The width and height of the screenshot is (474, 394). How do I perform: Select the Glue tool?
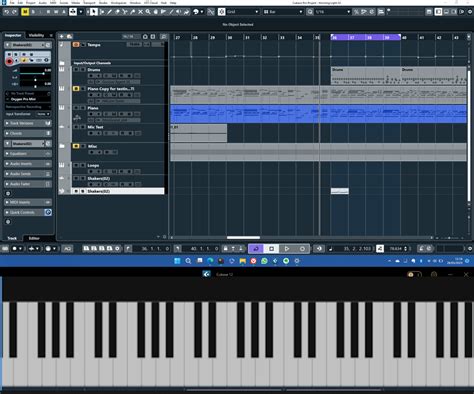click(x=133, y=12)
